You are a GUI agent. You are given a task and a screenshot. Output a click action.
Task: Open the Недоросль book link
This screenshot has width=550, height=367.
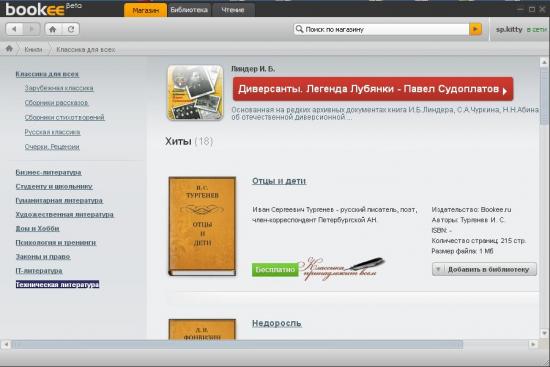pyautogui.click(x=277, y=323)
